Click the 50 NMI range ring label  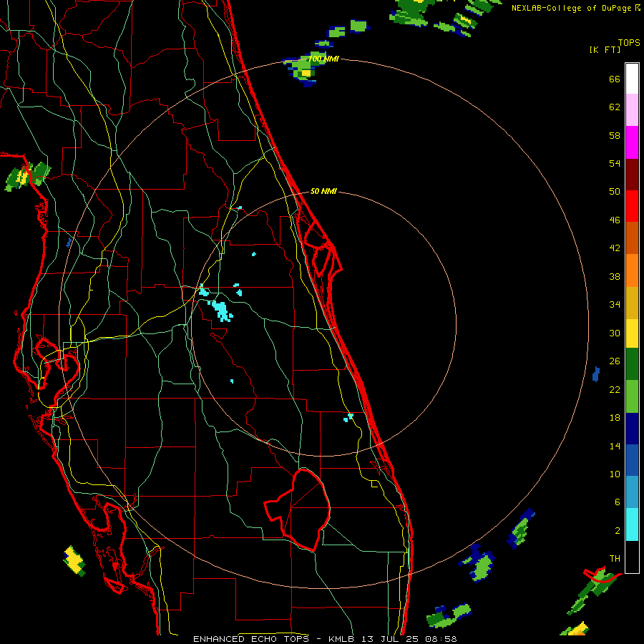pyautogui.click(x=323, y=191)
